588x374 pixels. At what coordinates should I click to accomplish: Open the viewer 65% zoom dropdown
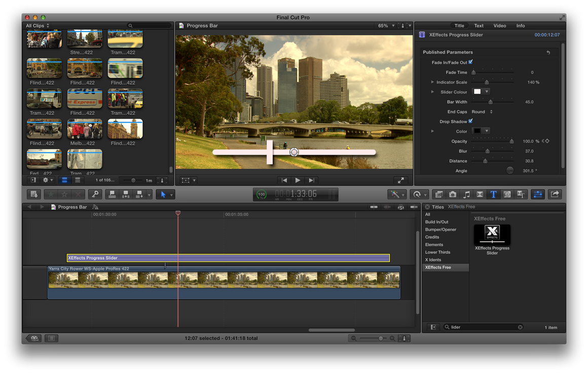pos(386,26)
